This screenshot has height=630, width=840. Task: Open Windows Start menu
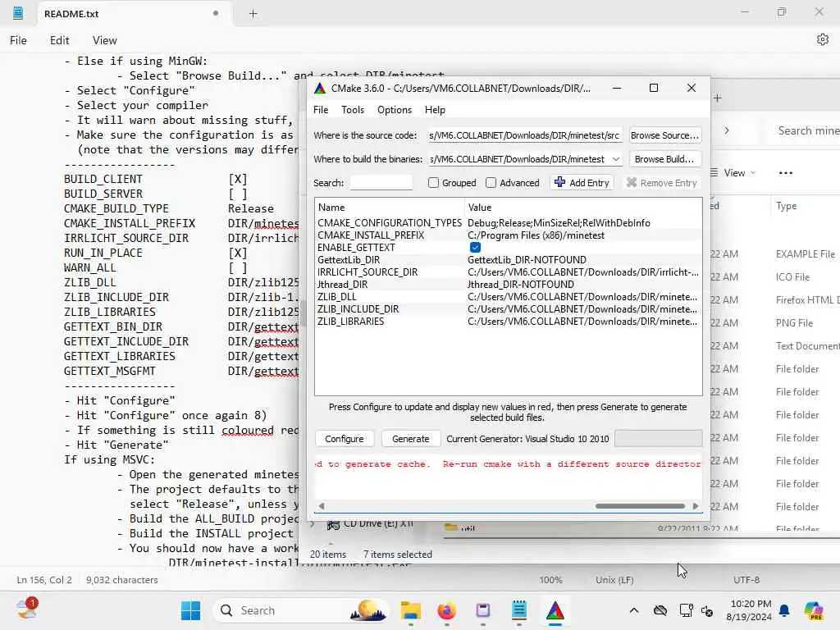[190, 610]
